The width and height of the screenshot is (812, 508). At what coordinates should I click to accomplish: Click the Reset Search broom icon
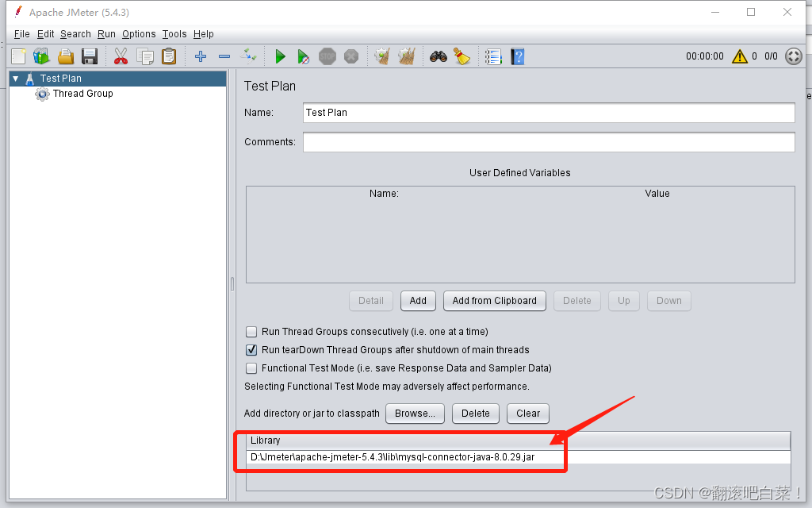462,56
